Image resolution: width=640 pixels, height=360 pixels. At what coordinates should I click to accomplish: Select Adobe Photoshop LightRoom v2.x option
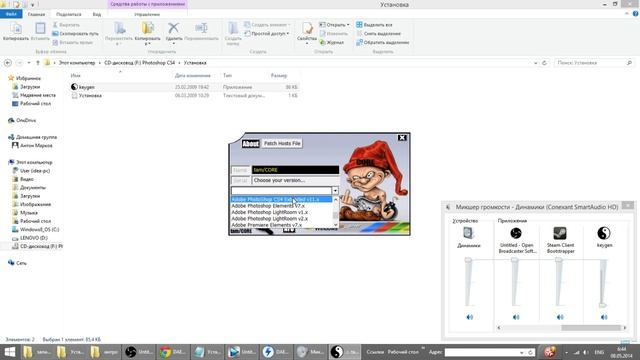click(282, 218)
